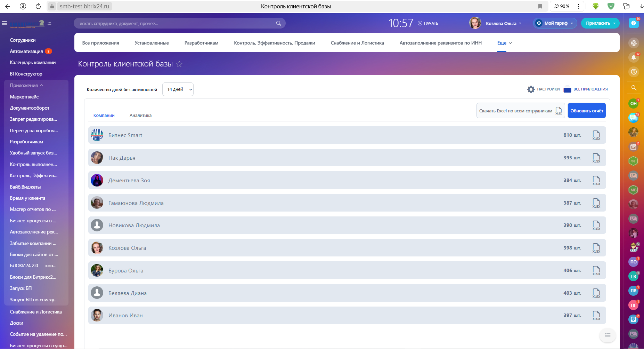Open the portal logo settings sliders icon
Image resolution: width=644 pixels, height=349 pixels.
tap(49, 24)
